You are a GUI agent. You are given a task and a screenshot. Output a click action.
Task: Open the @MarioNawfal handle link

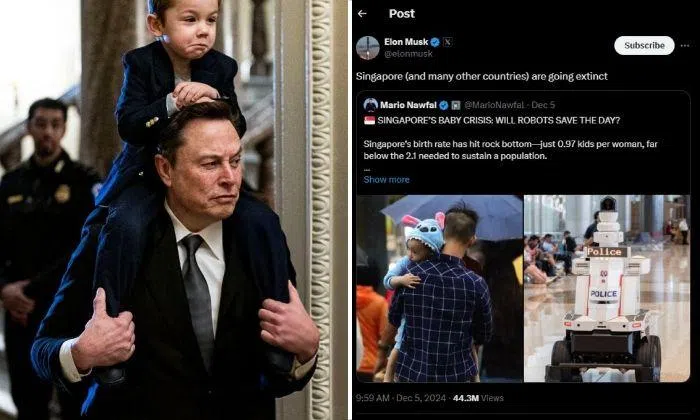[494, 105]
